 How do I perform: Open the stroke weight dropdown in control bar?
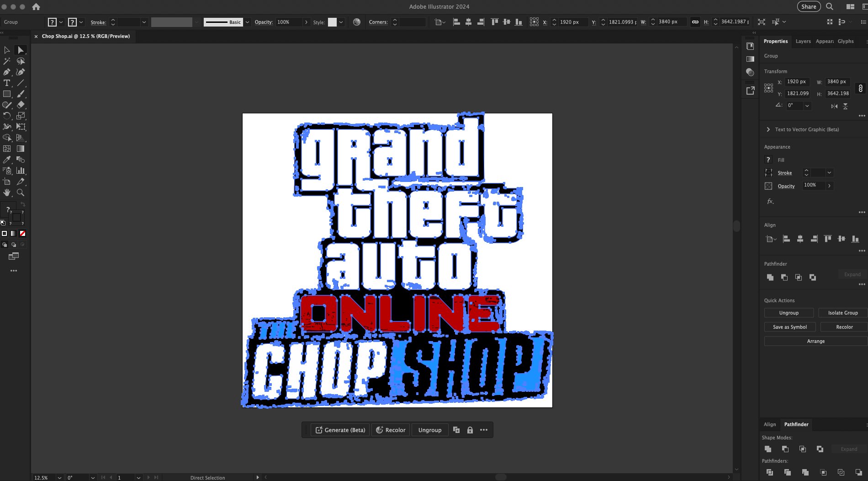[144, 22]
